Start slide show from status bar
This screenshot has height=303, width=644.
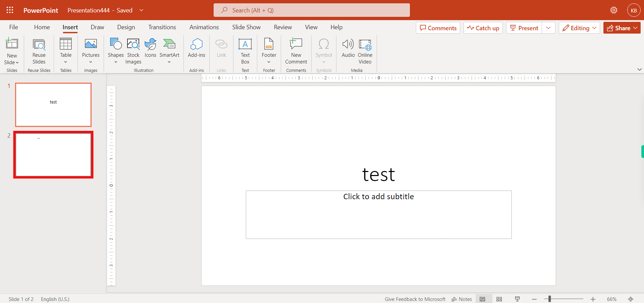[x=517, y=299]
